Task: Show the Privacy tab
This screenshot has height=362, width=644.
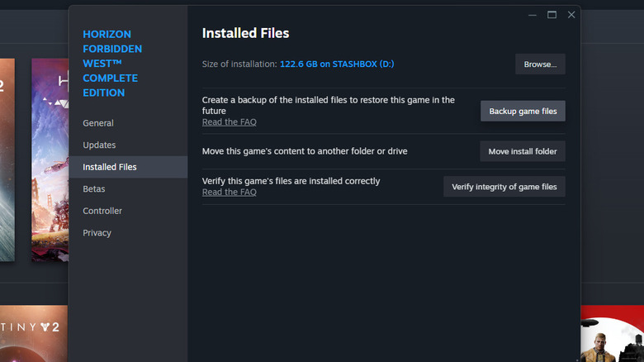Action: click(x=97, y=232)
